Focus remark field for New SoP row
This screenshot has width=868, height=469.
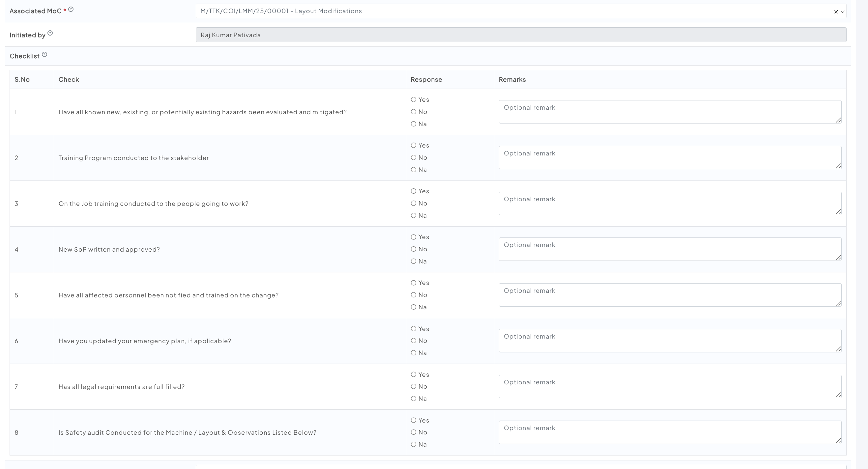coord(670,249)
